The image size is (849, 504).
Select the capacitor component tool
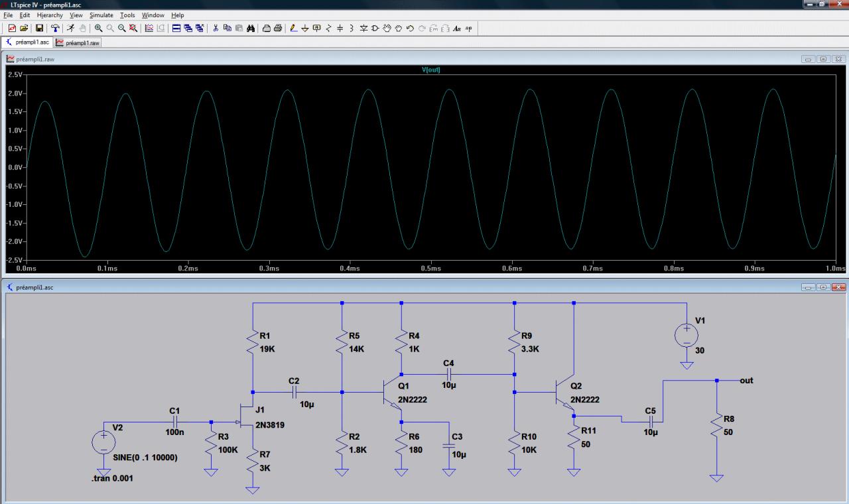click(340, 28)
